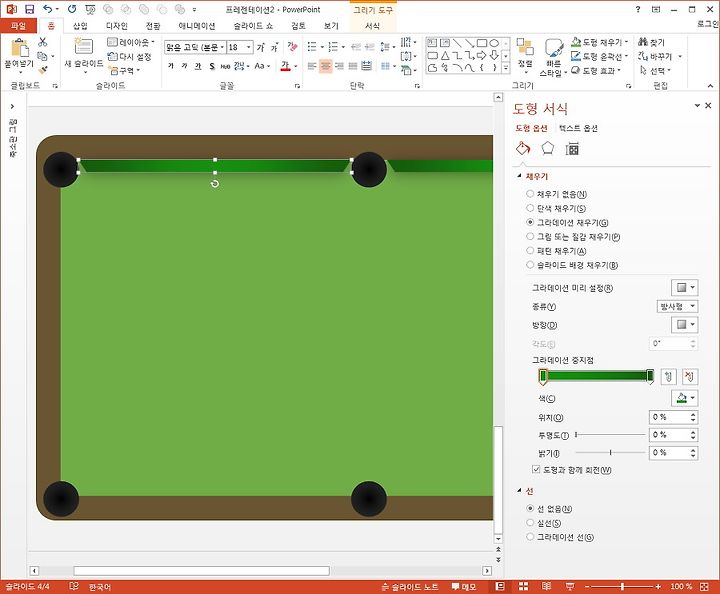The width and height of the screenshot is (720, 594).
Task: Select No line (선 없음) radio button
Action: [530, 508]
